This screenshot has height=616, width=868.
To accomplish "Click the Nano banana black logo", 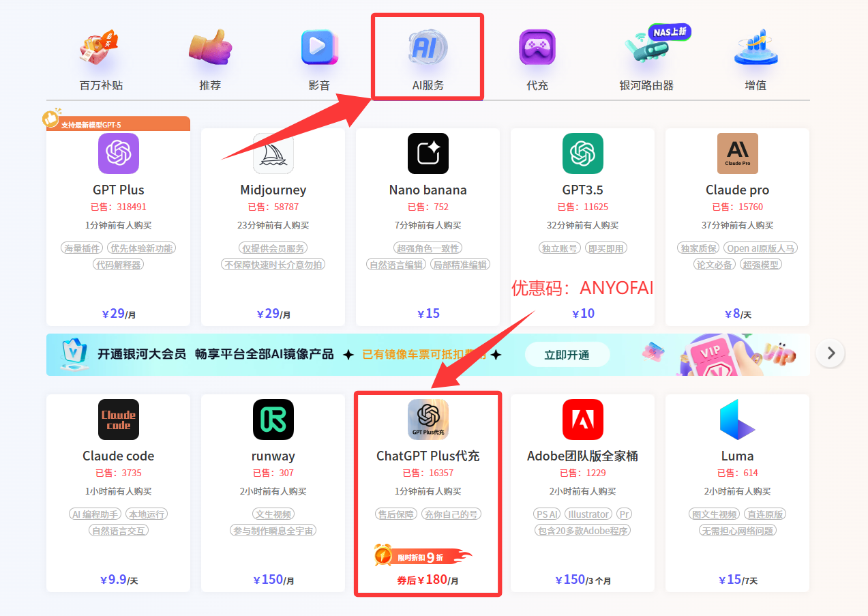I will pos(428,153).
